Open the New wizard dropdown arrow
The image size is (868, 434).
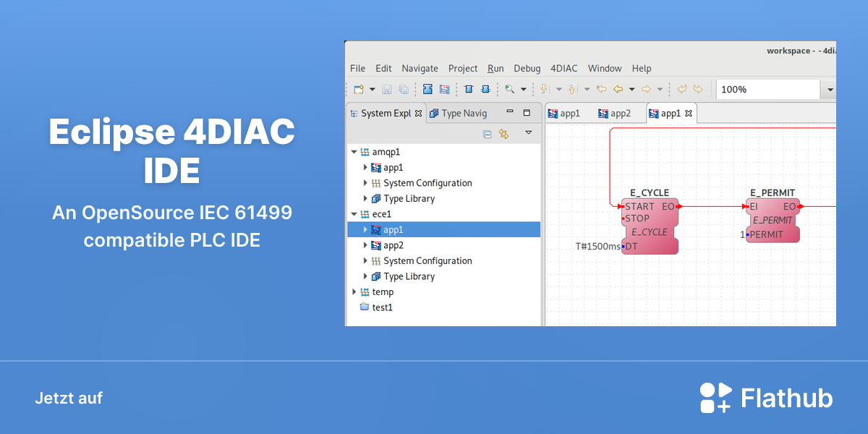coord(373,90)
